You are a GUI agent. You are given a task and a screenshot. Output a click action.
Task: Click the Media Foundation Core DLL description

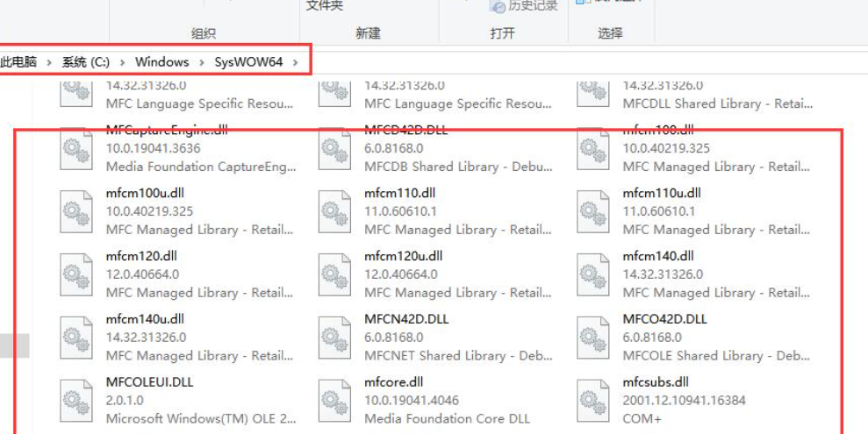pos(447,418)
